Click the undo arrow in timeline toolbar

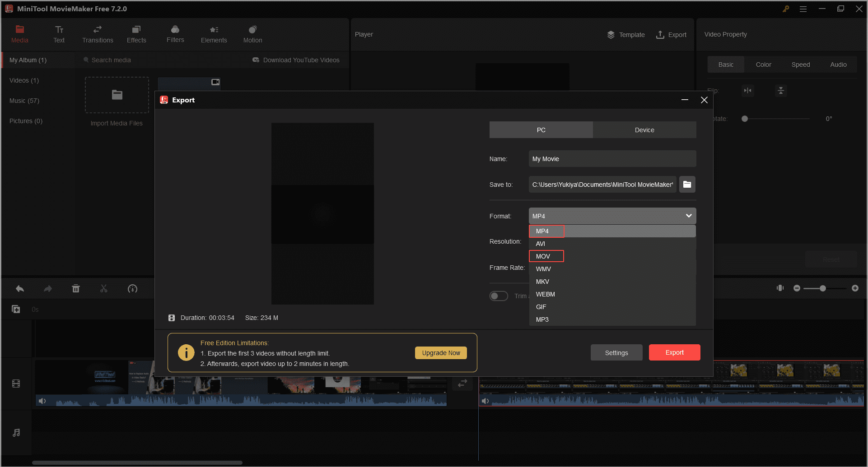tap(20, 289)
